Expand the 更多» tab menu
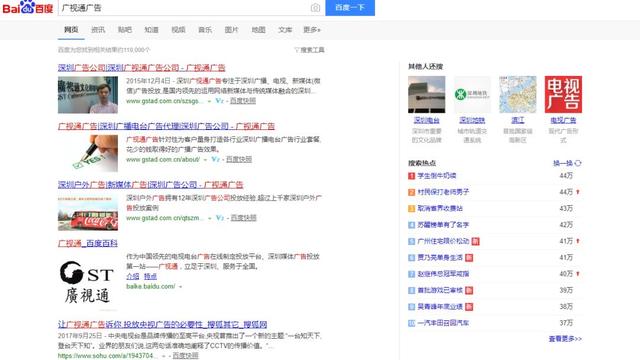Screen dimensions: 640x360 (x=312, y=30)
